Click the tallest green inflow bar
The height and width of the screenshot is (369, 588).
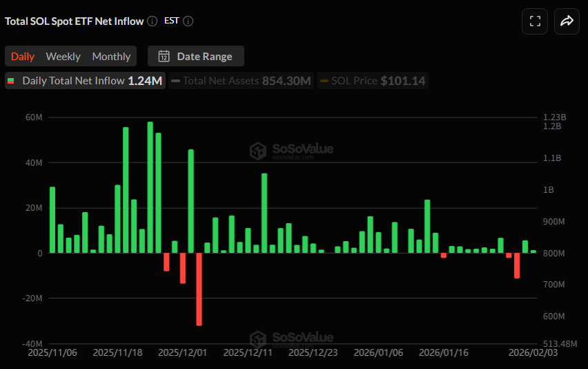[150, 187]
